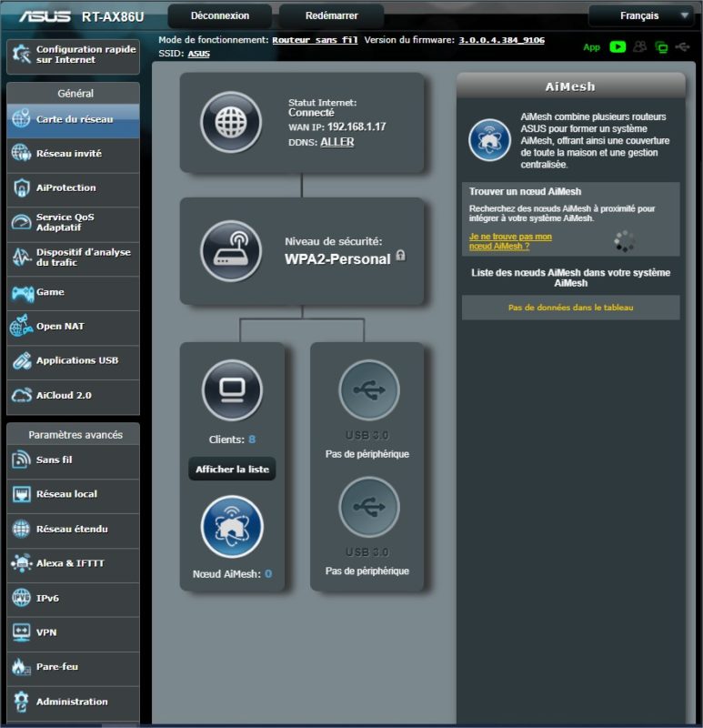Image resolution: width=703 pixels, height=728 pixels.
Task: Click the ASUS SSID link
Action: (x=198, y=54)
